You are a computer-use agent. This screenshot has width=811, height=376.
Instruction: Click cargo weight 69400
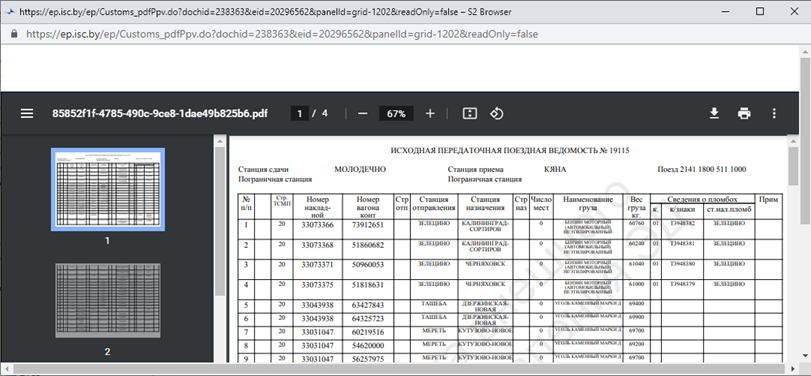point(637,304)
